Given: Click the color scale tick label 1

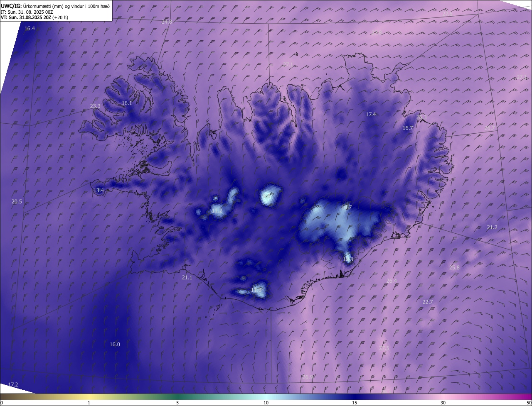Looking at the screenshot, I should 89,403.
